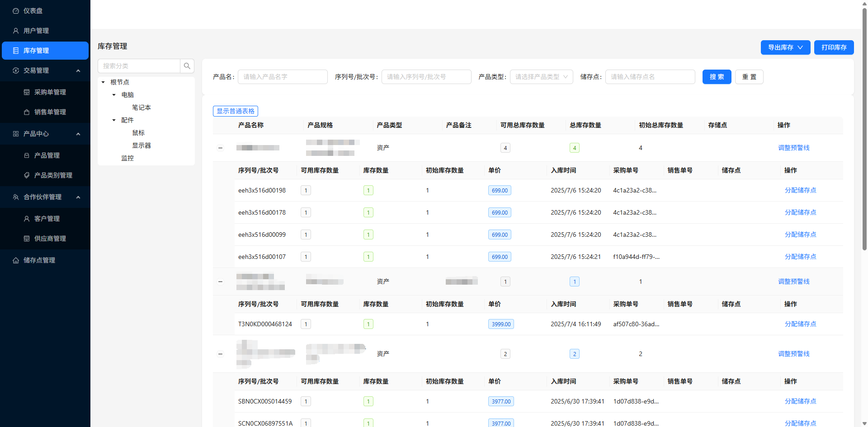Click the purchase order management icon
The image size is (868, 427).
pyautogui.click(x=27, y=92)
